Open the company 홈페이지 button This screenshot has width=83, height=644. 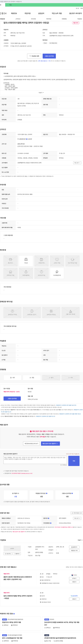[74, 547]
